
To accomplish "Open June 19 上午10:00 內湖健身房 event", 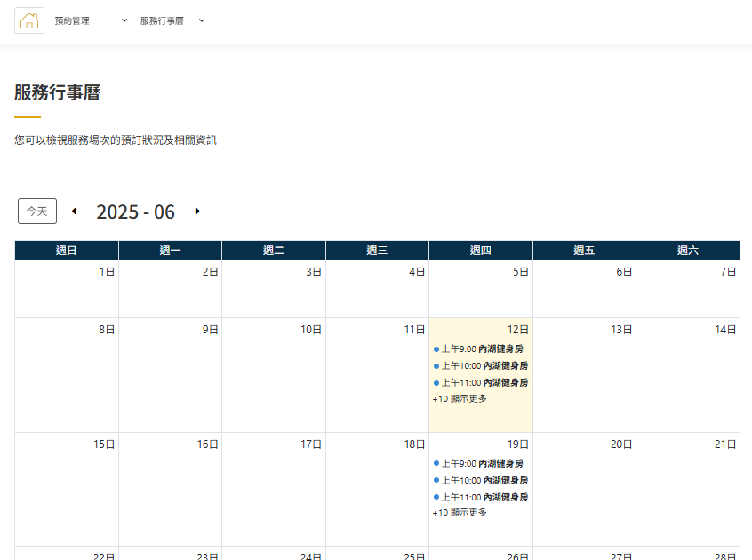I will pyautogui.click(x=481, y=480).
